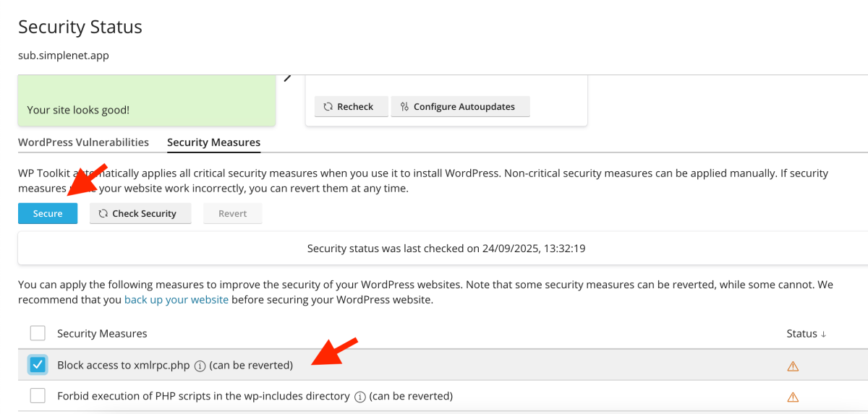This screenshot has height=414, width=868.
Task: Click the refresh icon on the Recheck button
Action: coord(328,107)
